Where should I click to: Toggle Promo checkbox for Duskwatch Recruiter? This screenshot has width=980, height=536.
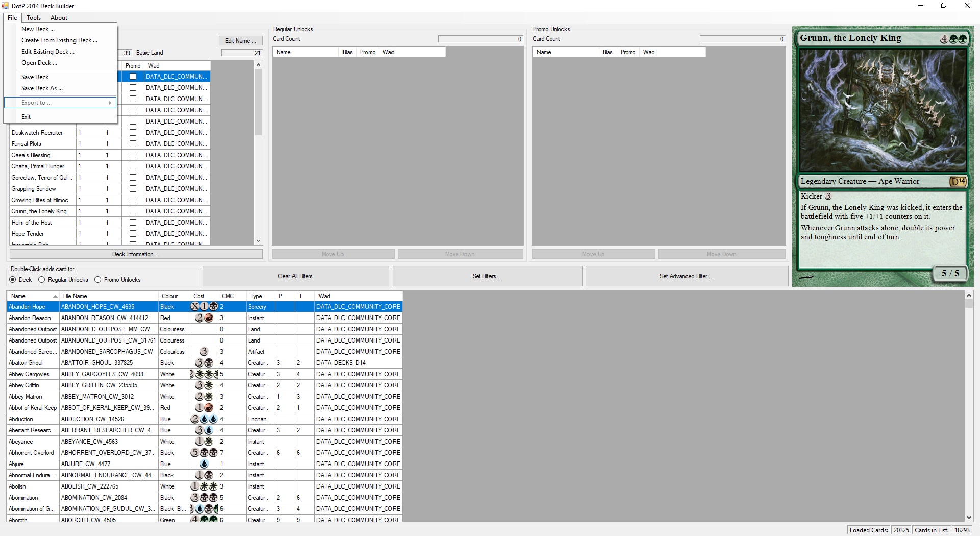pos(133,133)
